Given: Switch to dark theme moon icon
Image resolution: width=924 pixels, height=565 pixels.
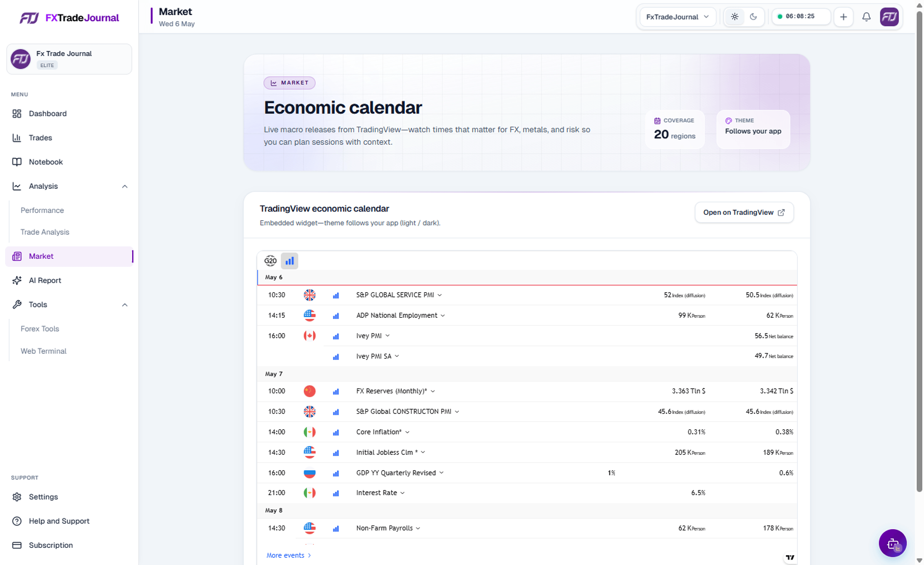Looking at the screenshot, I should pyautogui.click(x=753, y=17).
